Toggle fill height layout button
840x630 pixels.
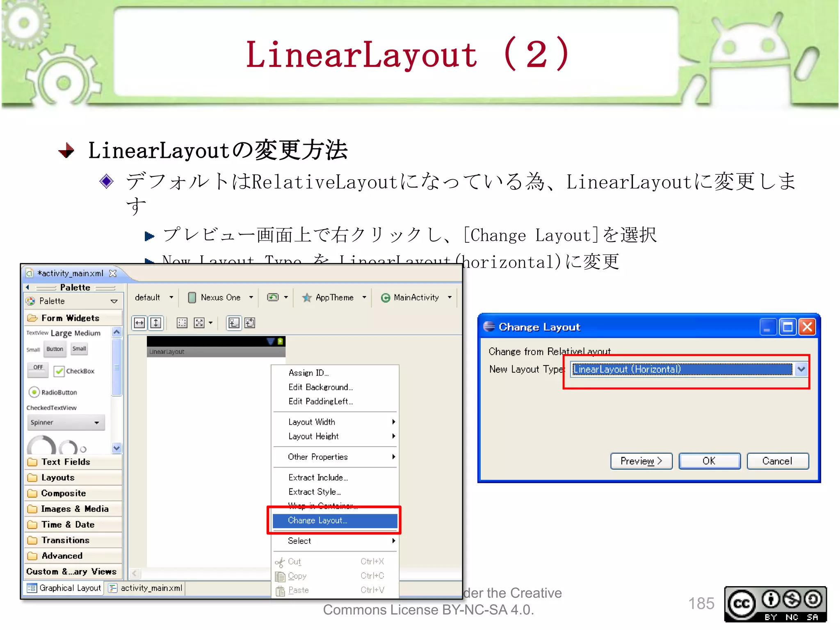click(x=156, y=323)
